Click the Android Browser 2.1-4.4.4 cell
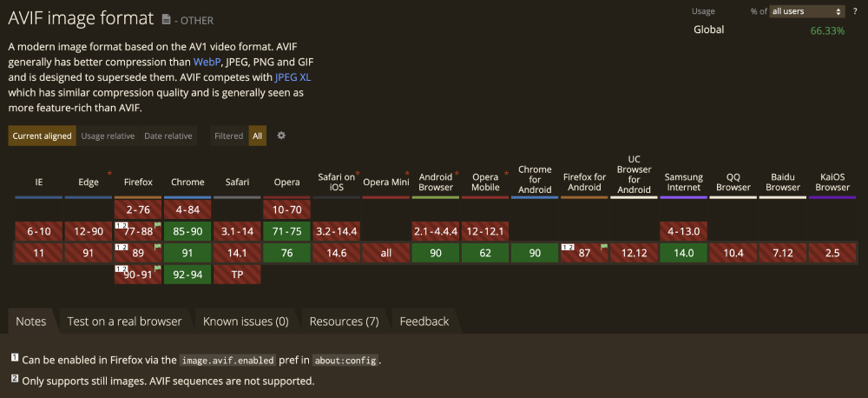868x398 pixels. coord(436,231)
